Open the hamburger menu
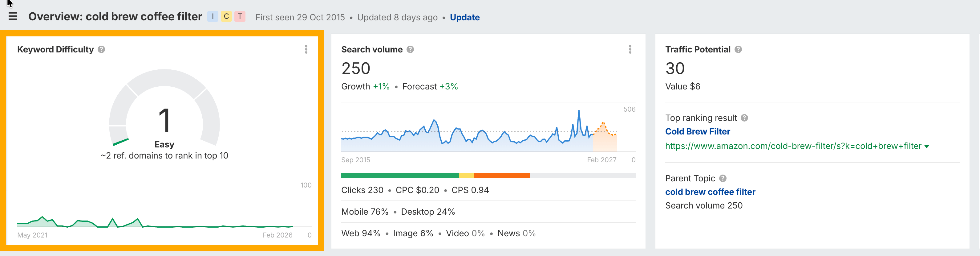Viewport: 980px width, 256px height. pos(13,16)
